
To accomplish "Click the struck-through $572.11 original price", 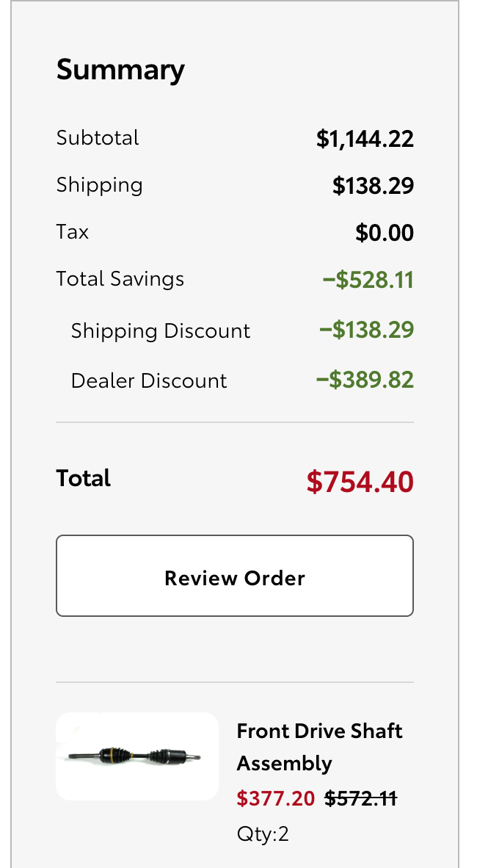I will (361, 798).
